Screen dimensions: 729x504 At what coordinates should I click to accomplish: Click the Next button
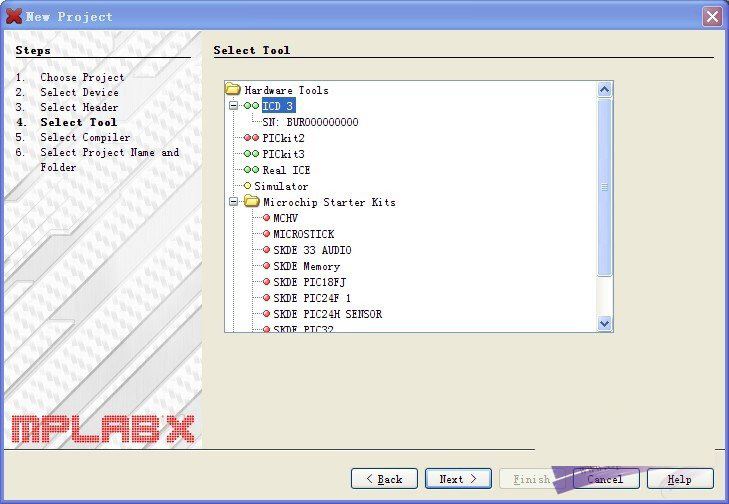[458, 478]
